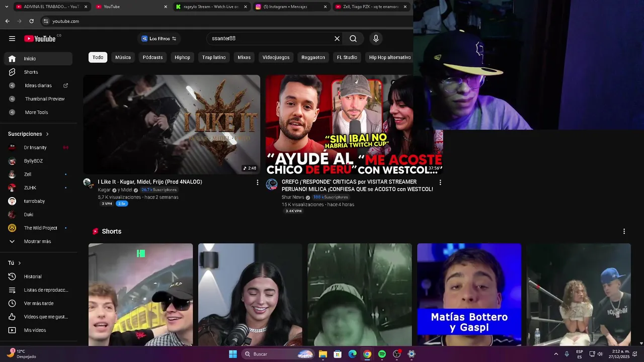644x362 pixels.
Task: Open Dr Insanity subscription channel
Action: [38, 147]
